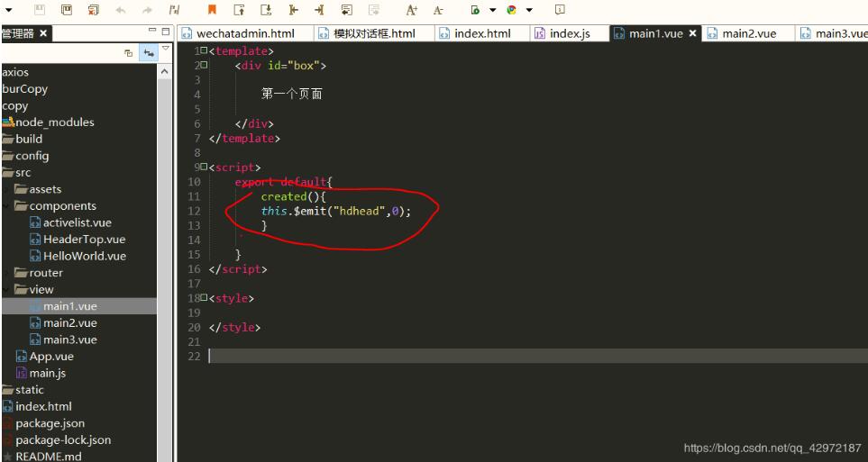The width and height of the screenshot is (868, 462).
Task: Minimize the project manager panel
Action: pos(152,31)
